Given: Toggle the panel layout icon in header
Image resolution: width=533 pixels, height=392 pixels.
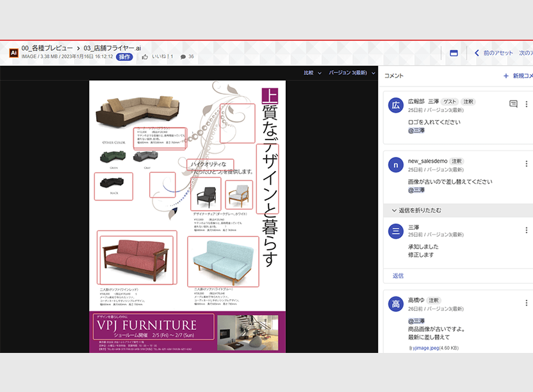Looking at the screenshot, I should [454, 53].
